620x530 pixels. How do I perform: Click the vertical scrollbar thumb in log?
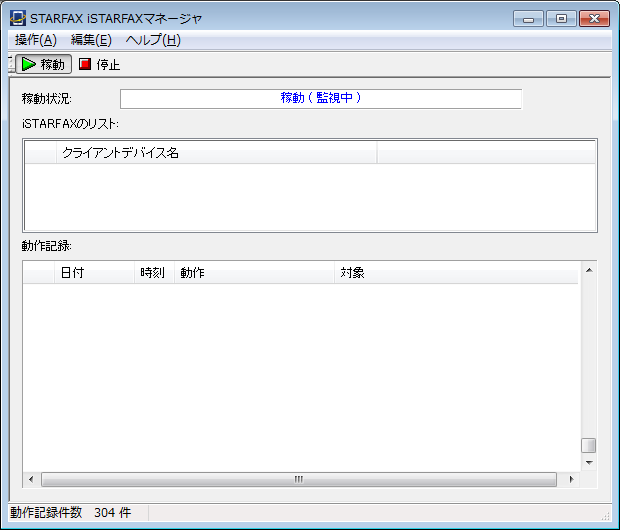[x=589, y=446]
